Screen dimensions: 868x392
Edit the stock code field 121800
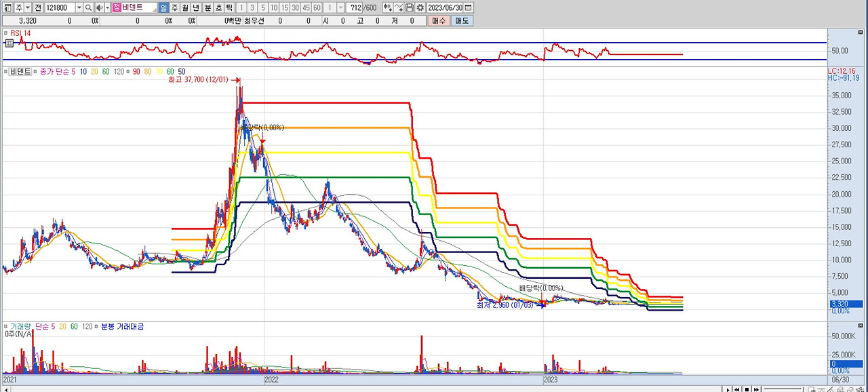pos(60,7)
